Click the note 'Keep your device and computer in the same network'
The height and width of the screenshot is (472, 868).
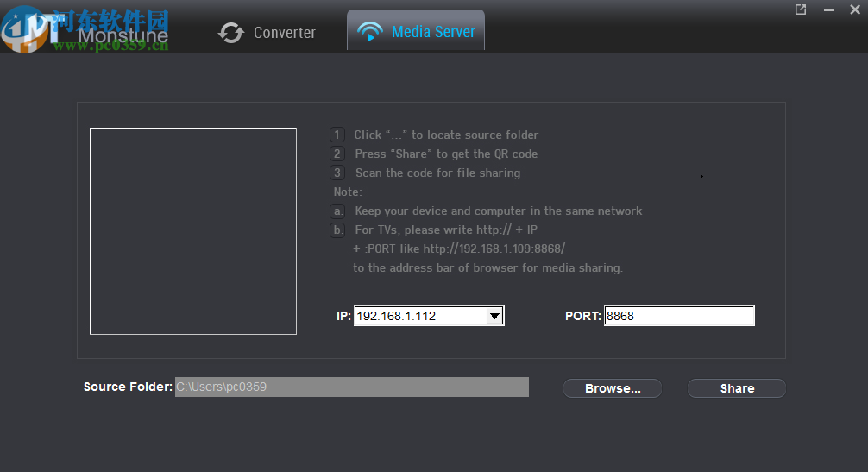coord(498,211)
